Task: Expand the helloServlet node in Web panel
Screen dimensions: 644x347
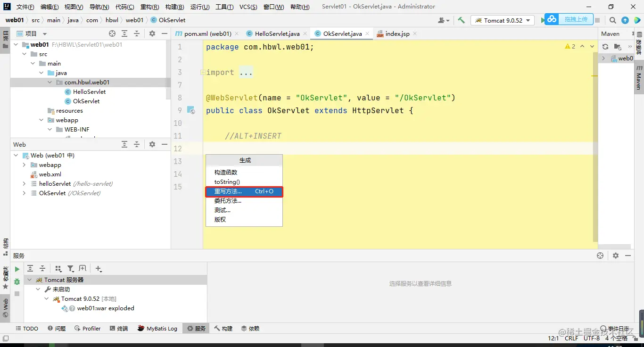Action: point(24,184)
